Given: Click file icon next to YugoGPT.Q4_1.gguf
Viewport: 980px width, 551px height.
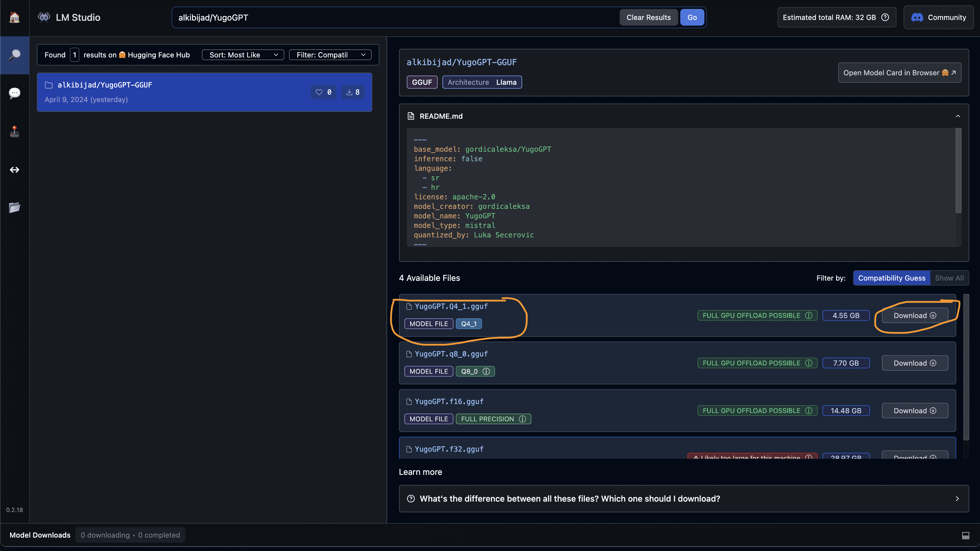Looking at the screenshot, I should click(409, 306).
